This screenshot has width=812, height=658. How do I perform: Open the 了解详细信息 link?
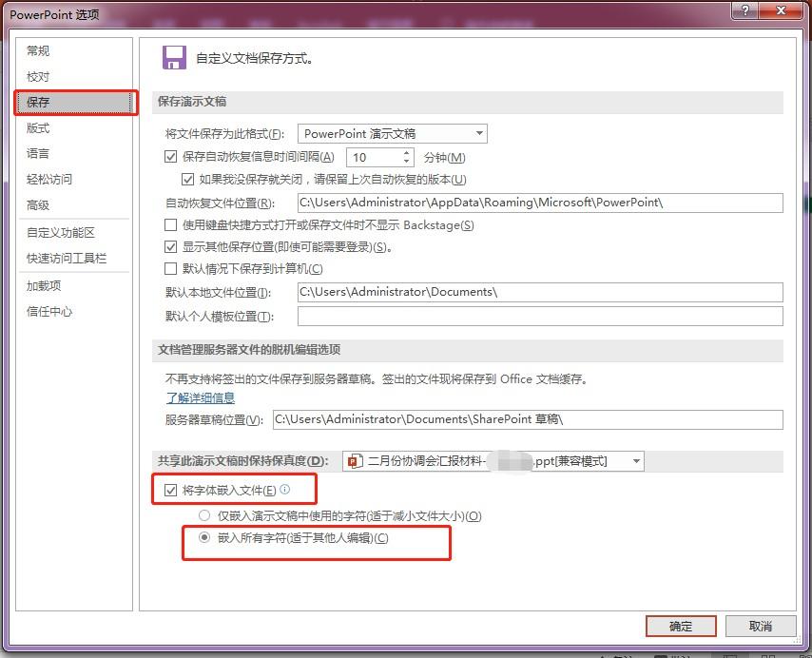[x=200, y=397]
